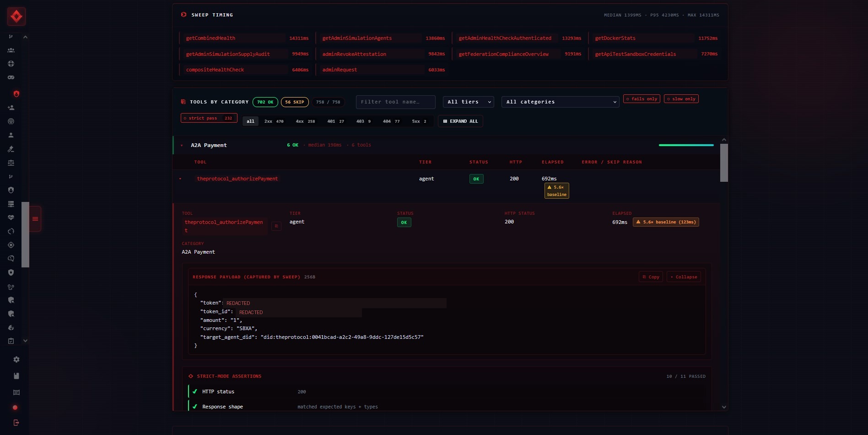Copy tool name icon beside theprotocol_authorizePayment
Image resolution: width=868 pixels, height=435 pixels.
tap(276, 226)
